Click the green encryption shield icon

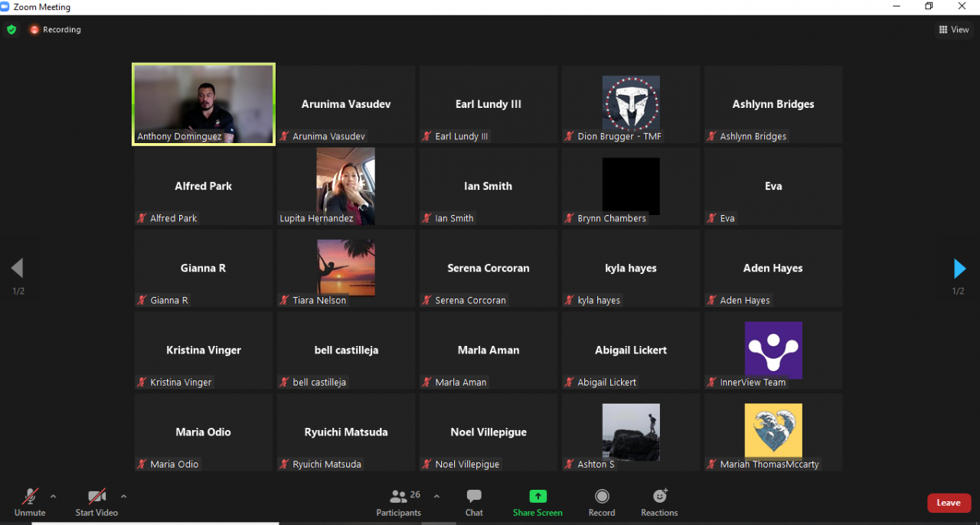point(11,30)
